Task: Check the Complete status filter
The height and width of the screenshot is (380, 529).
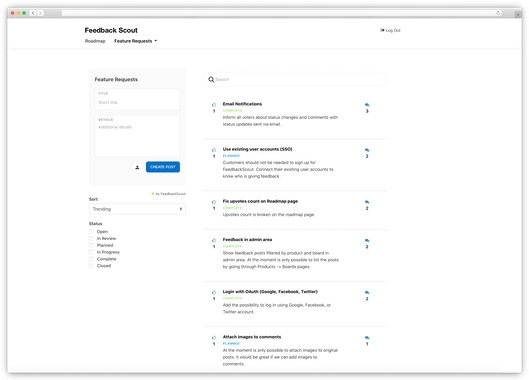Action: point(91,259)
